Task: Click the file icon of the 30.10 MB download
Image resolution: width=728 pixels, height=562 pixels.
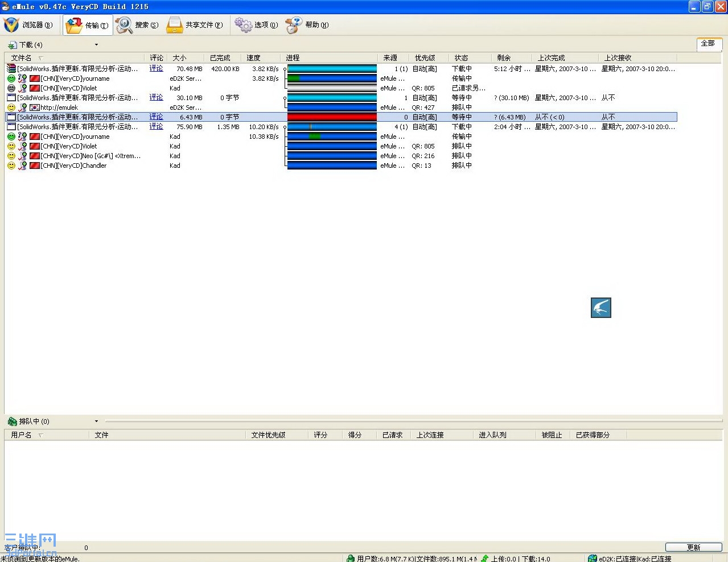Action: point(11,97)
